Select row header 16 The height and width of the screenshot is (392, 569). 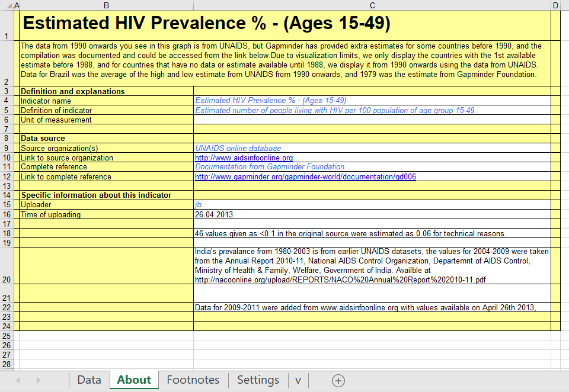pos(8,214)
